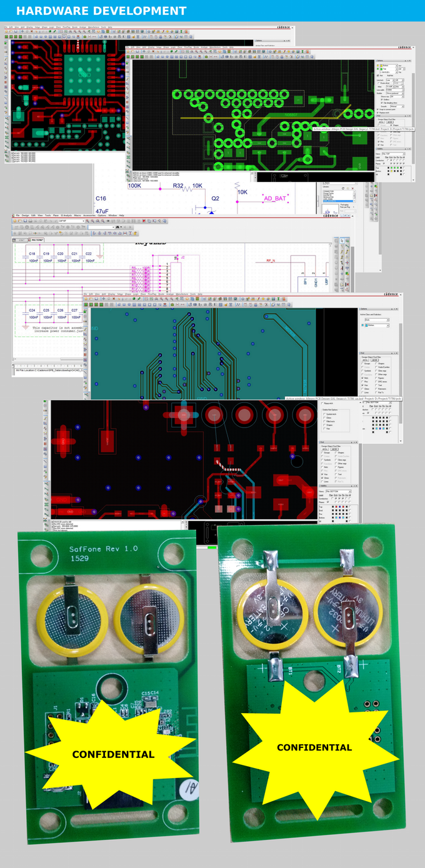The width and height of the screenshot is (425, 868).
Task: Open File: BOTTOM views dropdown in red PCB window
Action: [x=339, y=491]
